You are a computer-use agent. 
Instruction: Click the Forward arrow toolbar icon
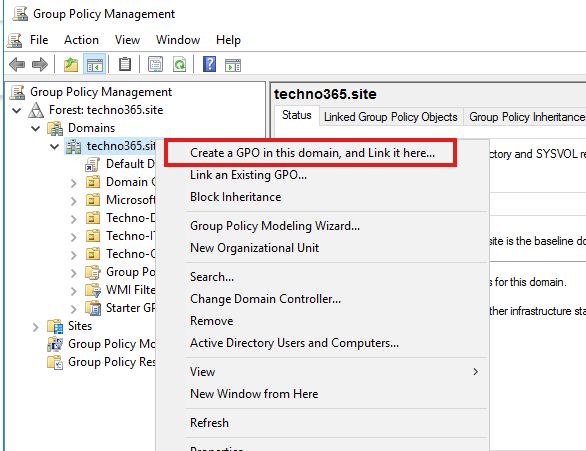click(40, 65)
